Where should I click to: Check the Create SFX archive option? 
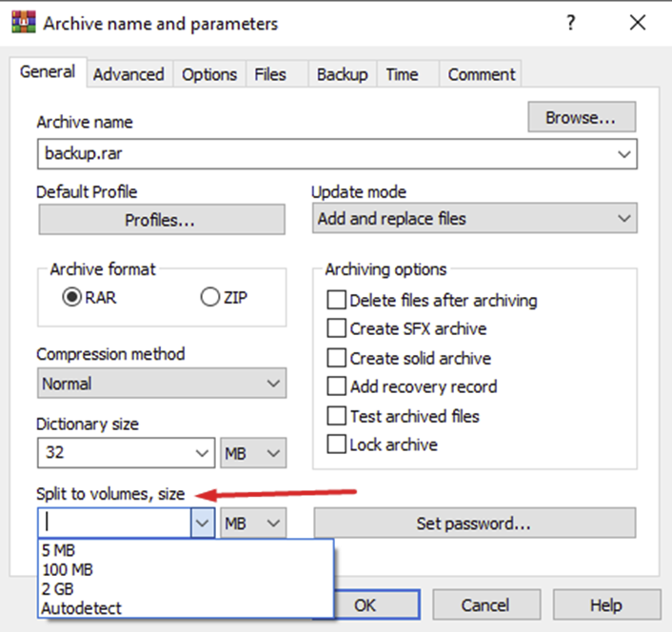[x=336, y=328]
